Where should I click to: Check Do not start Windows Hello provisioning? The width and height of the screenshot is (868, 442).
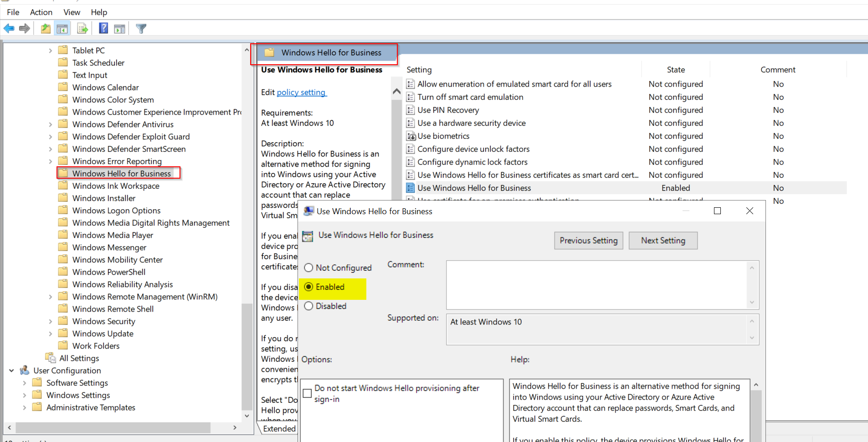click(308, 393)
